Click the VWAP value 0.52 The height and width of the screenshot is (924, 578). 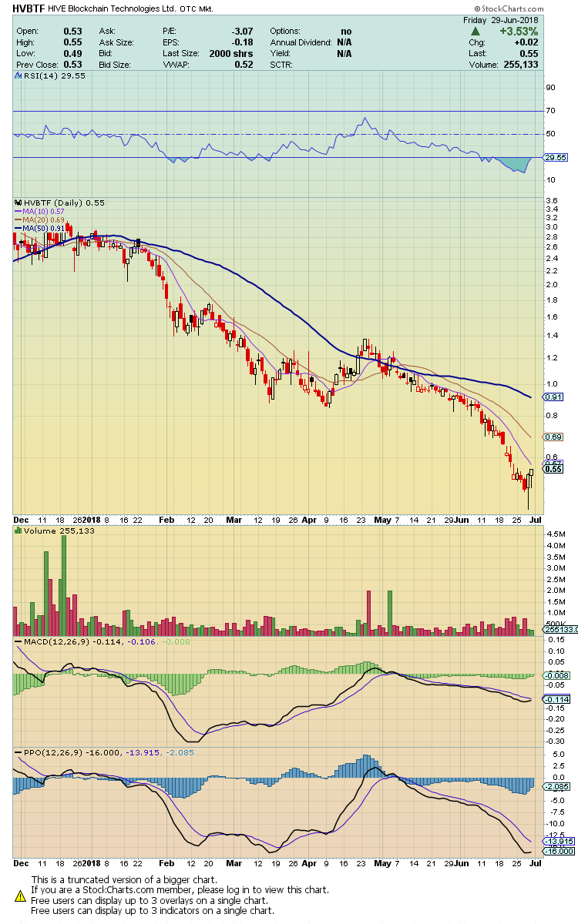[244, 65]
